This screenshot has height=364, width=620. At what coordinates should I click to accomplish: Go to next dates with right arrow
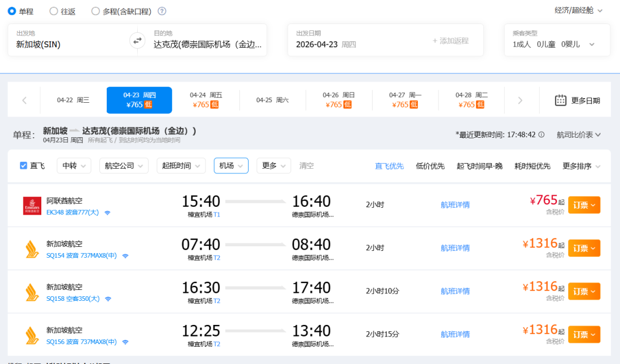coord(520,100)
